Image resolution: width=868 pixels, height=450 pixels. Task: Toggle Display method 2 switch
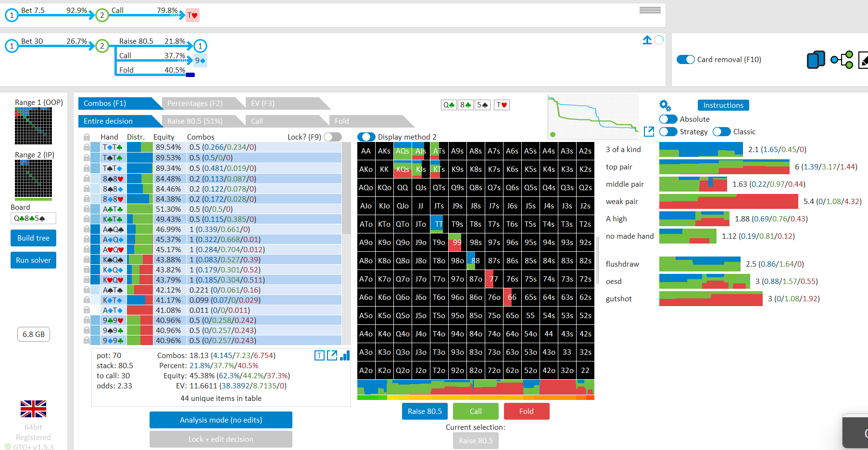pos(366,137)
